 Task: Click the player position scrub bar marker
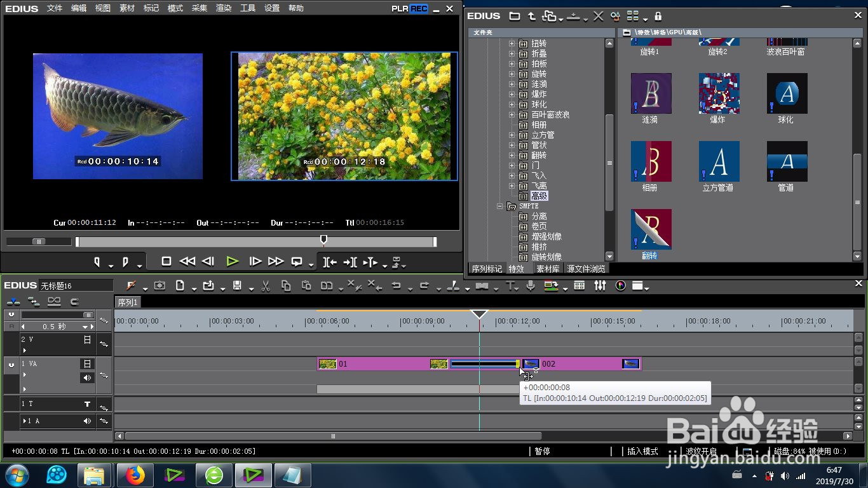pos(323,240)
